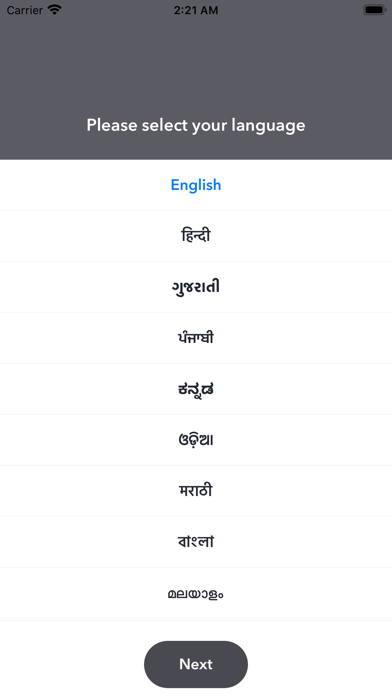Tap the "Please select your language" heading
Viewport: 392px width, 696px height.
click(x=196, y=125)
